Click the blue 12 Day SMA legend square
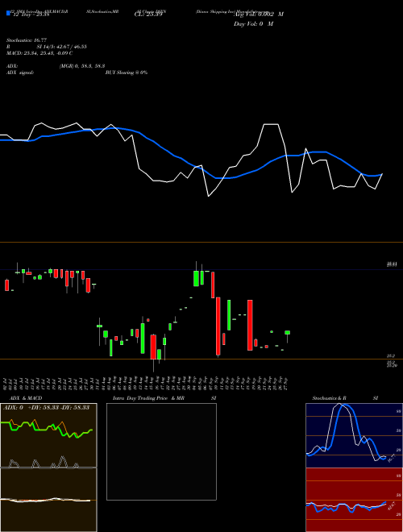 (9, 13)
